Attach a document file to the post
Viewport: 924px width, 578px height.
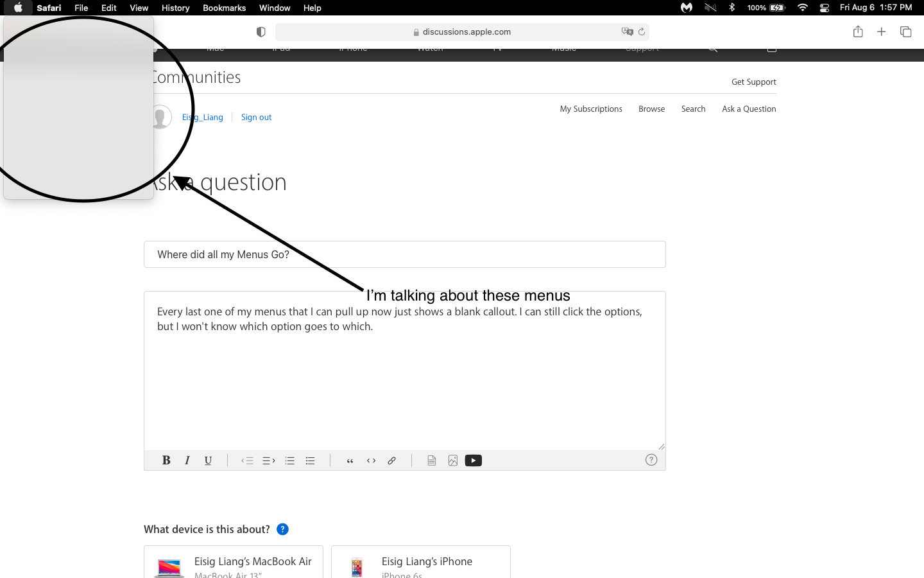coord(432,460)
